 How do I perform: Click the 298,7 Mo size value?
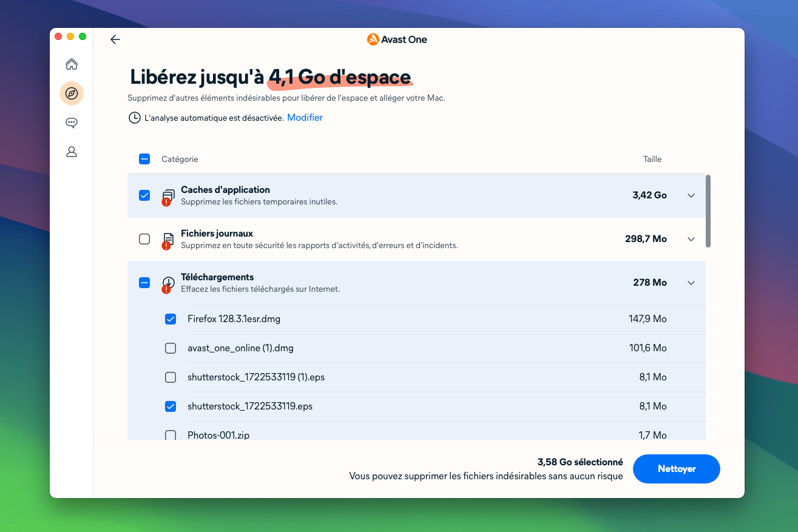click(646, 239)
